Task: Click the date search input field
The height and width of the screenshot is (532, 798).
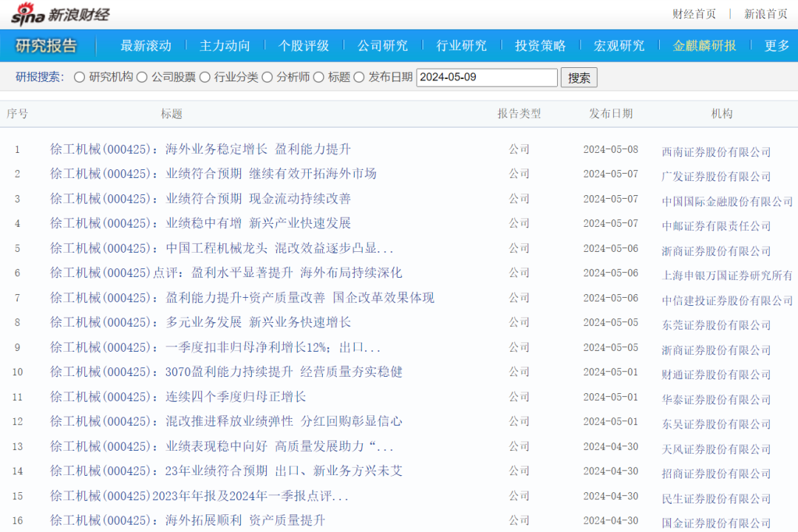Action: [486, 78]
